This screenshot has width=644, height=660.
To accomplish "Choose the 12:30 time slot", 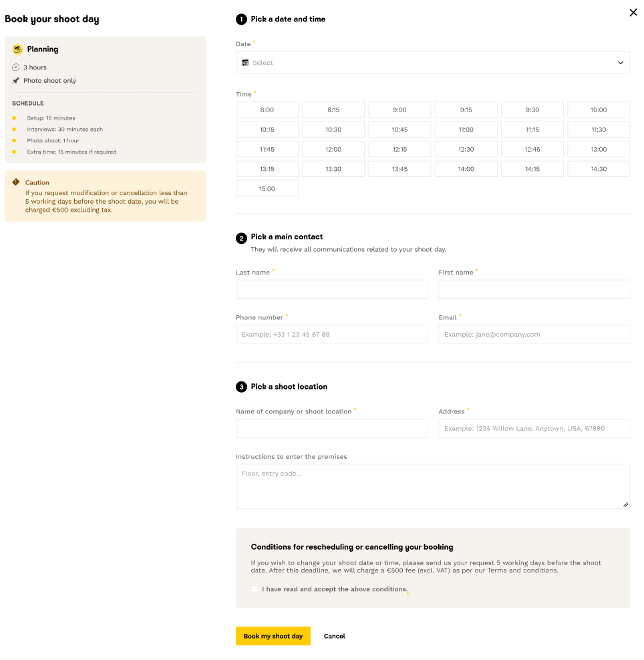I will [x=466, y=149].
